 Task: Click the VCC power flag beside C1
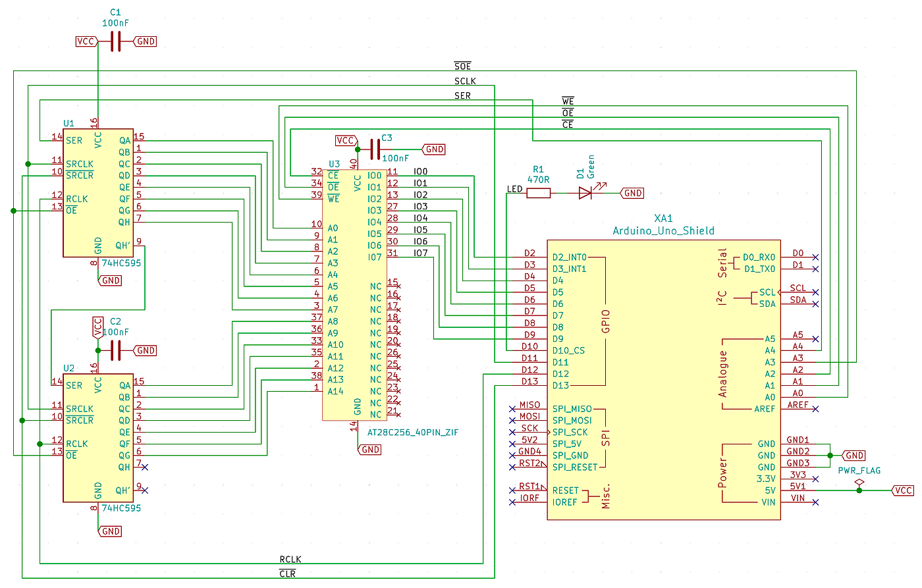coord(87,41)
